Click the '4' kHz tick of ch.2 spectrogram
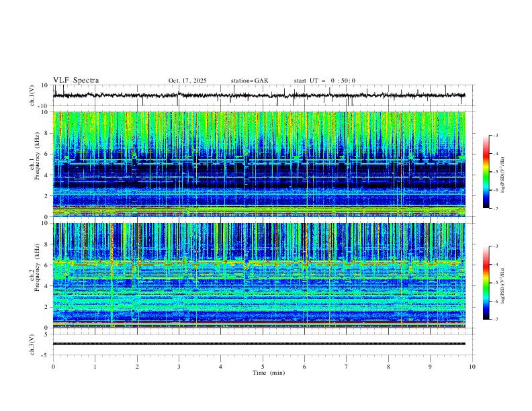 coord(46,286)
